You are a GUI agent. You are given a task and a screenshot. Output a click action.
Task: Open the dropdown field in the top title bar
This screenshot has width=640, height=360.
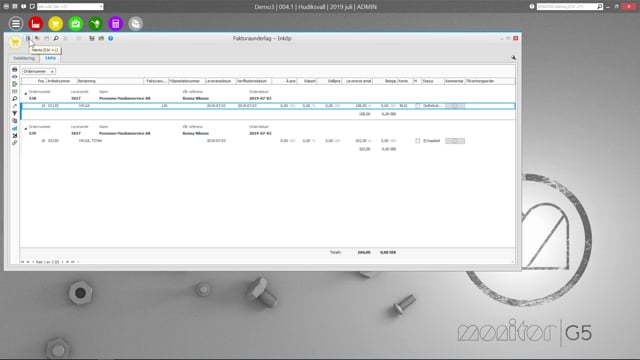pyautogui.click(x=70, y=7)
